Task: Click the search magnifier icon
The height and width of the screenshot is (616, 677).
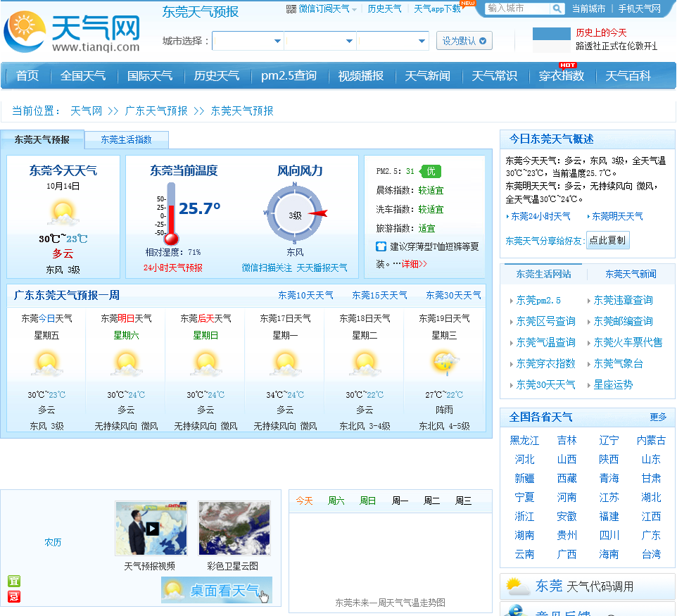Action: pos(556,8)
